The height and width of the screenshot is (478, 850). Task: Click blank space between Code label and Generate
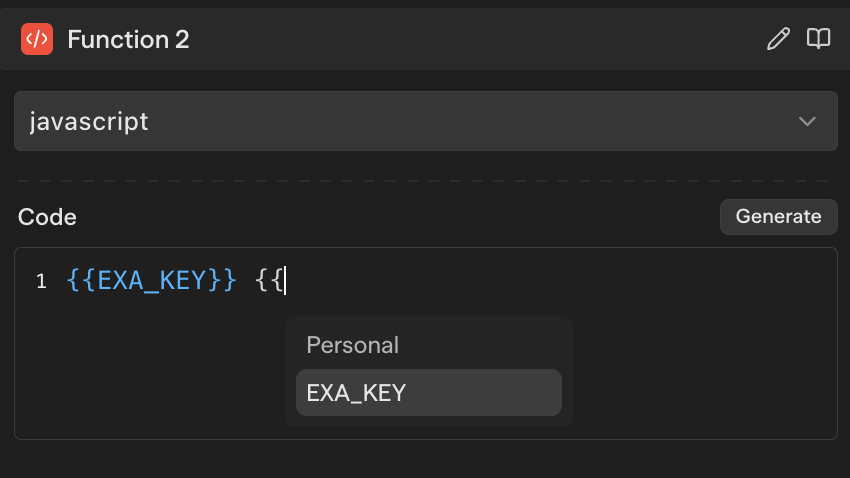[x=400, y=217]
